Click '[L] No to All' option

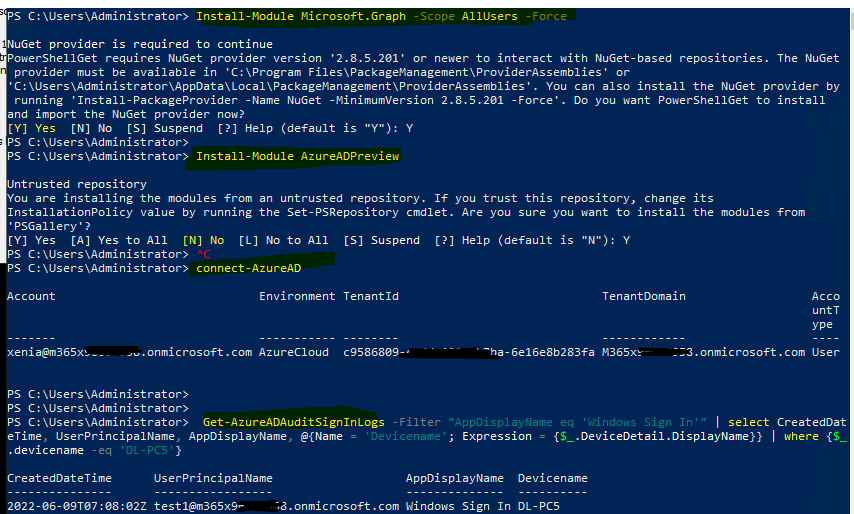coord(283,240)
